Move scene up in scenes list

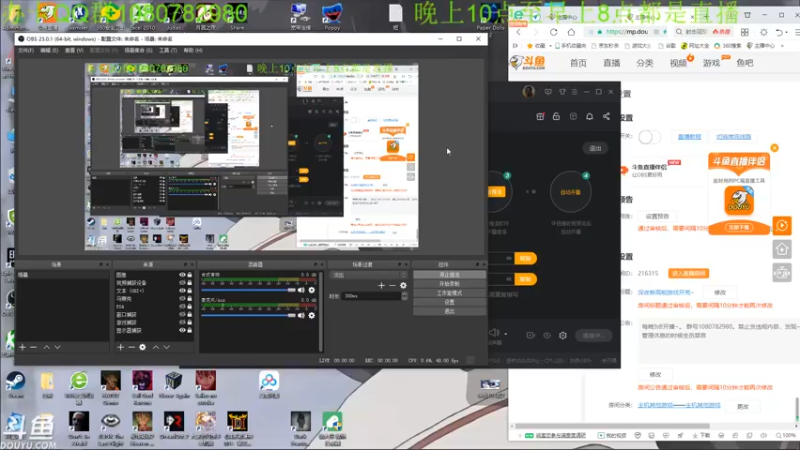pyautogui.click(x=46, y=347)
